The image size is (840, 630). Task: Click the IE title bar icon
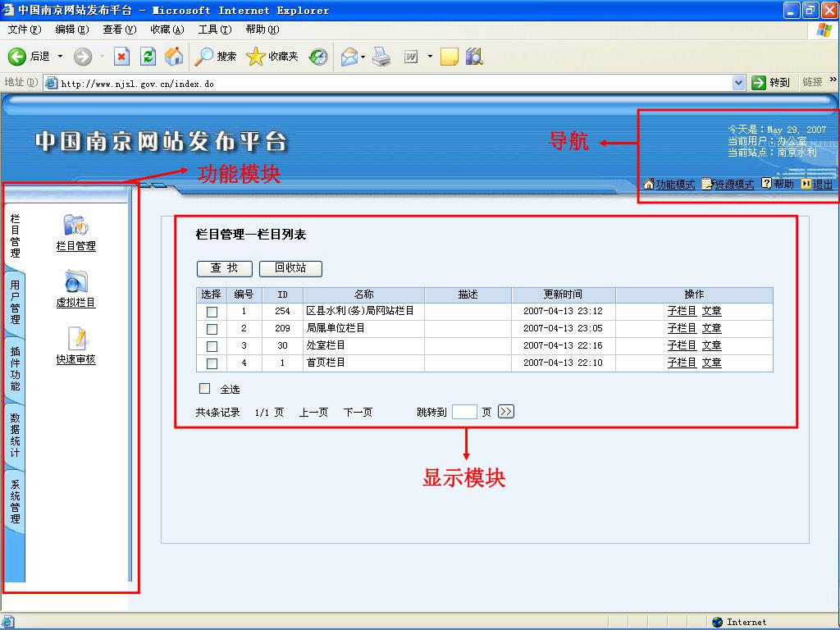pyautogui.click(x=8, y=10)
